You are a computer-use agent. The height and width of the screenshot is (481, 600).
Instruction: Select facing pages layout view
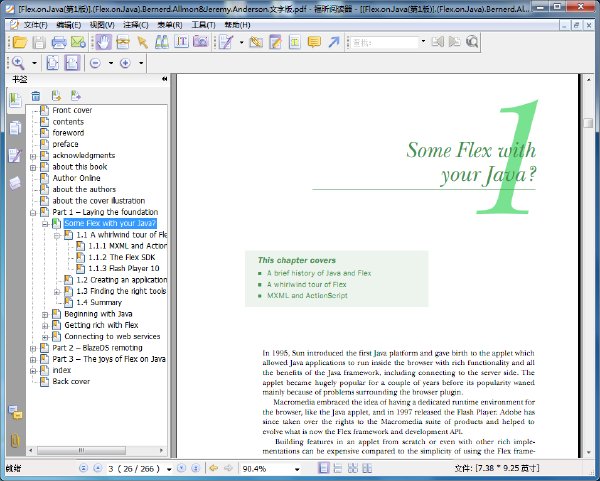pyautogui.click(x=353, y=468)
